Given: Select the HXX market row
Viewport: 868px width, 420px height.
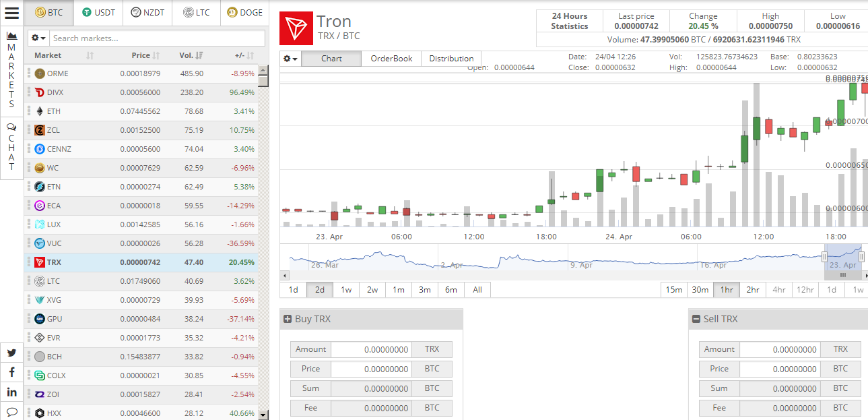Looking at the screenshot, I should tap(141, 413).
